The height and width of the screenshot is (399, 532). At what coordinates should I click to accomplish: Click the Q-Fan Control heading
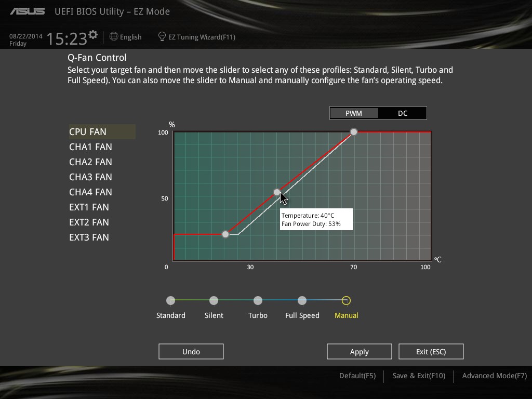pyautogui.click(x=97, y=57)
